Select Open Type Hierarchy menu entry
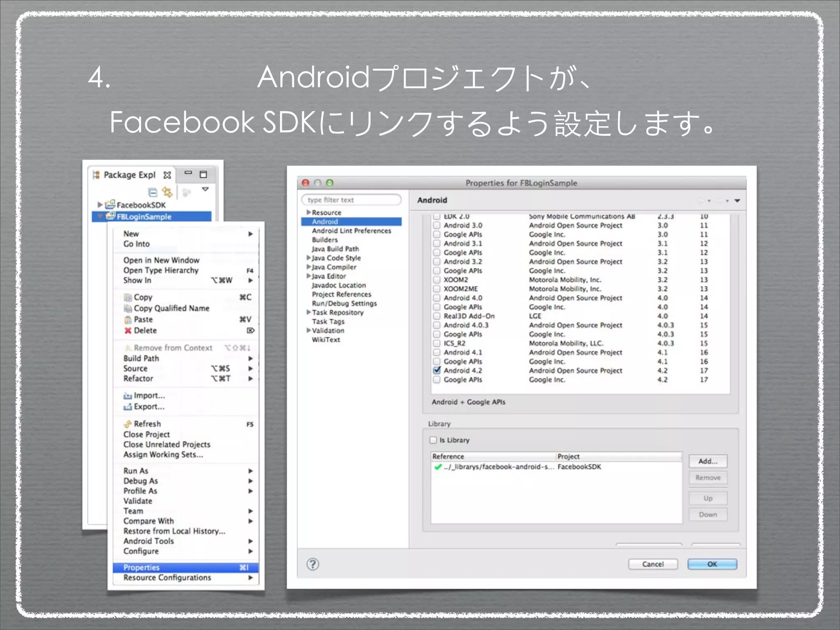840x630 pixels. (186, 270)
